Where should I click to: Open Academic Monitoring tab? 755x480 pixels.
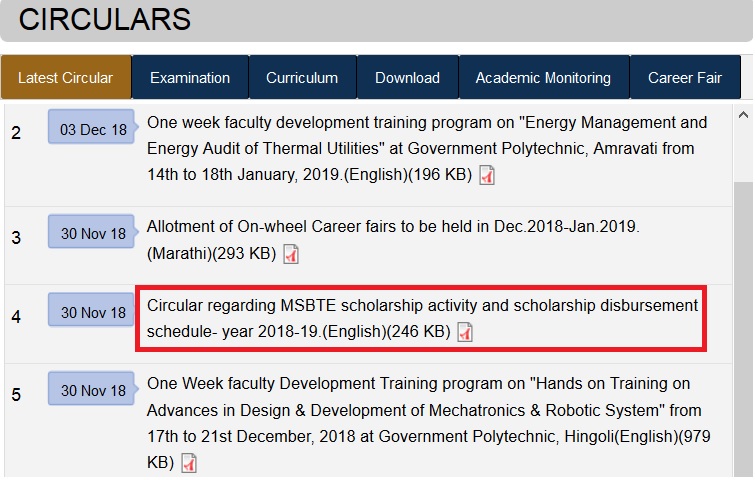click(x=544, y=78)
